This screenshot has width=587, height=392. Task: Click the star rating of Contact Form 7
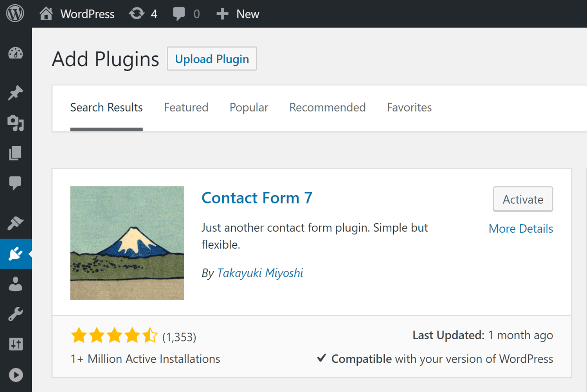tap(114, 336)
